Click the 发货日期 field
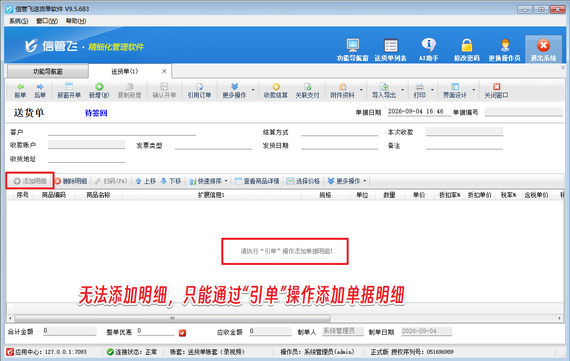The height and width of the screenshot is (361, 570). pos(340,145)
